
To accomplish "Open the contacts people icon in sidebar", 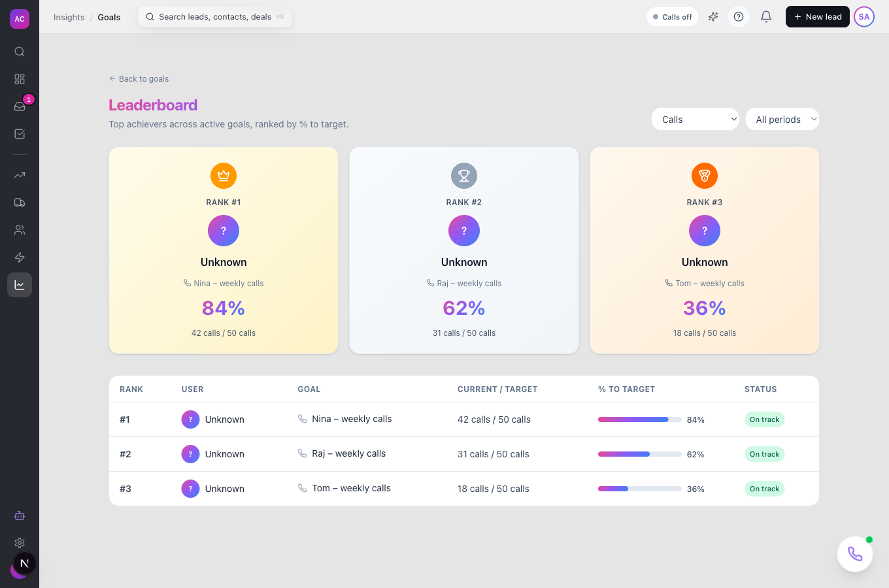I will click(20, 230).
